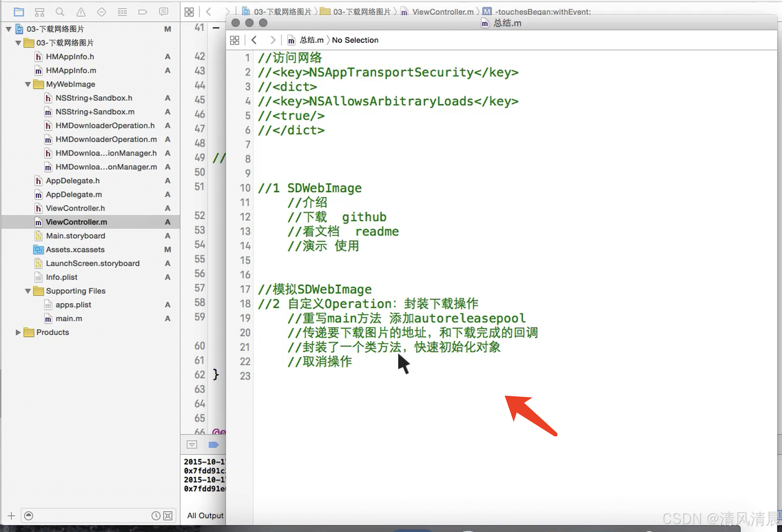Viewport: 782px width, 532px height.
Task: Click the filter icon in navigator footer
Action: coord(29,516)
